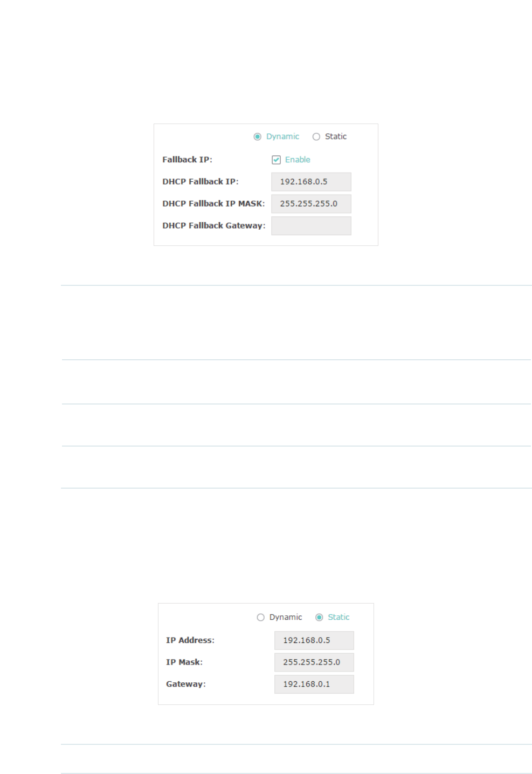Click the 'IP Address:' label
Screen dimensions: 532x774
tap(190, 640)
